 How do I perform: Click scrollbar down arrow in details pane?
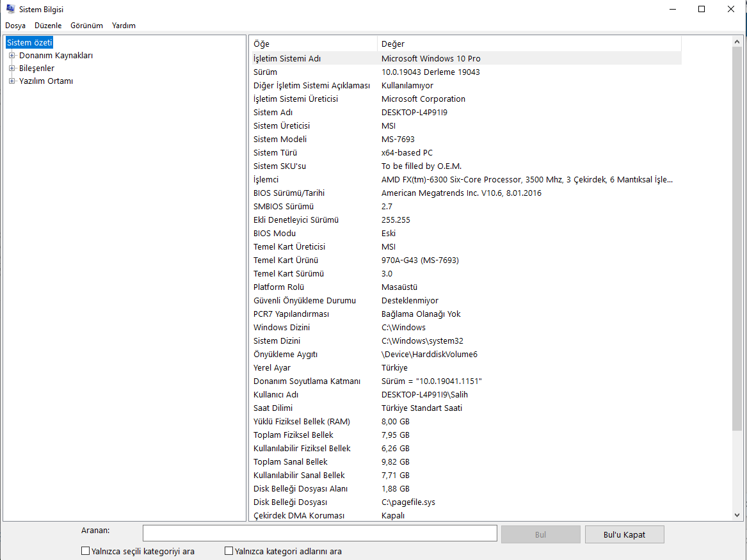point(737,515)
